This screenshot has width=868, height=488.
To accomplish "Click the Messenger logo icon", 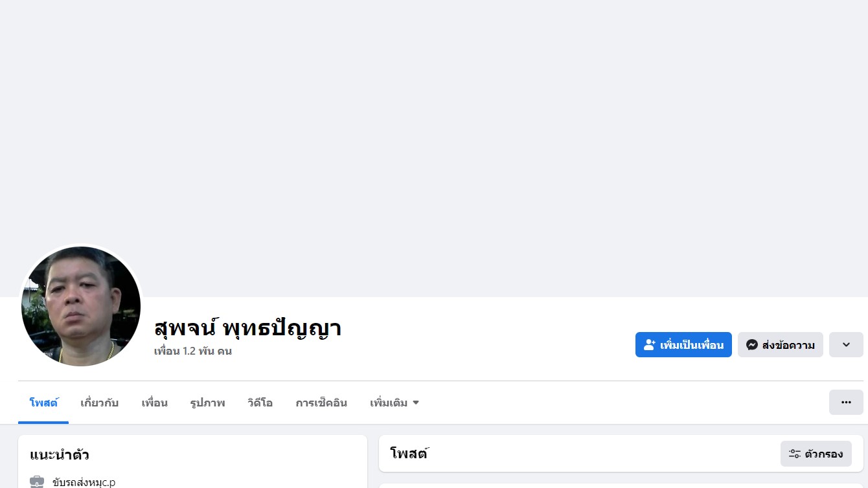I will coord(751,345).
